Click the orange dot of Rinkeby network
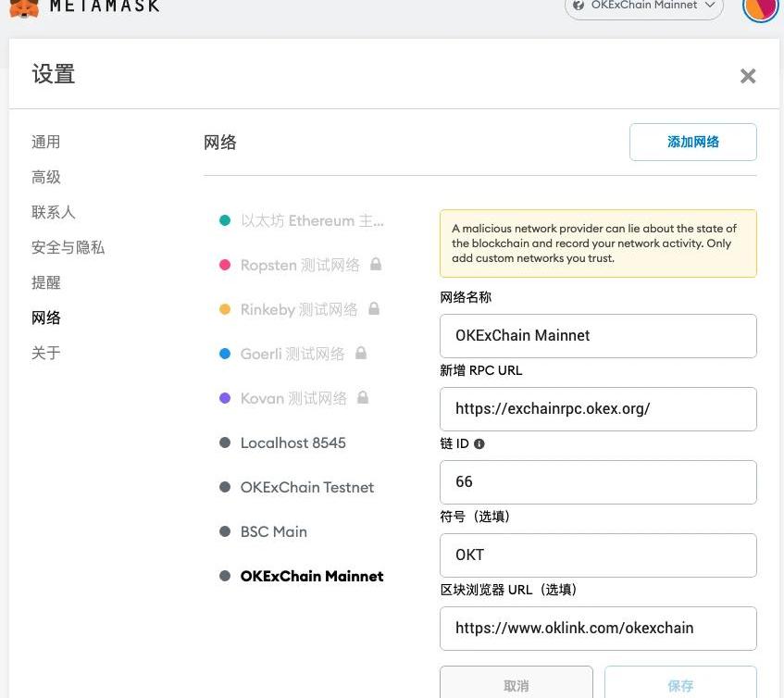Viewport: 784px width, 698px height. (225, 309)
